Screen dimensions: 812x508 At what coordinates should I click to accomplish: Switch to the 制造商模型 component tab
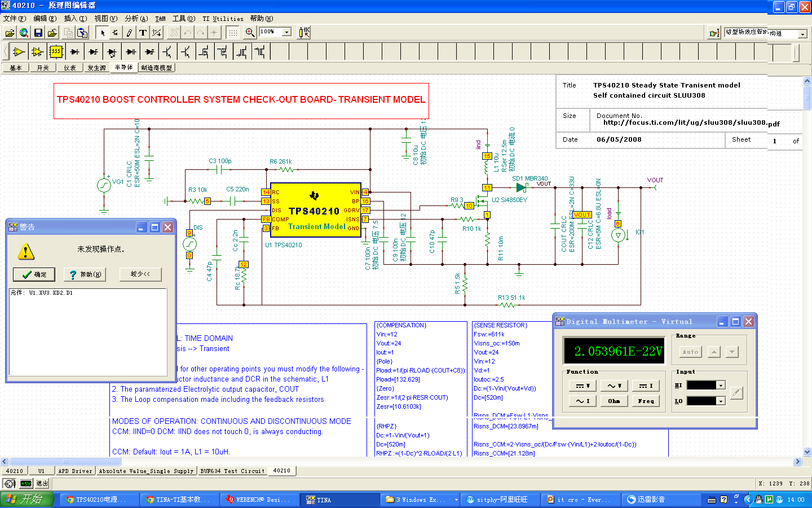(x=156, y=68)
